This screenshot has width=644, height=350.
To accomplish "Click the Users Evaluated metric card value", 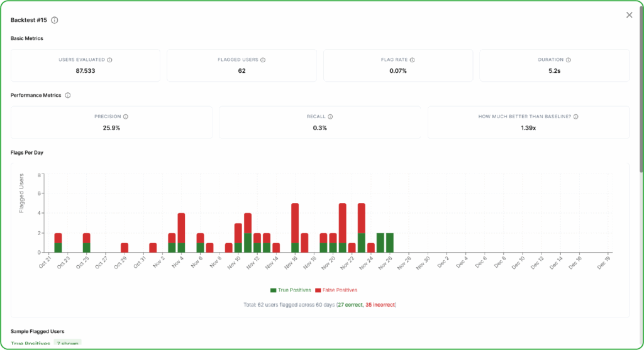I will click(86, 71).
